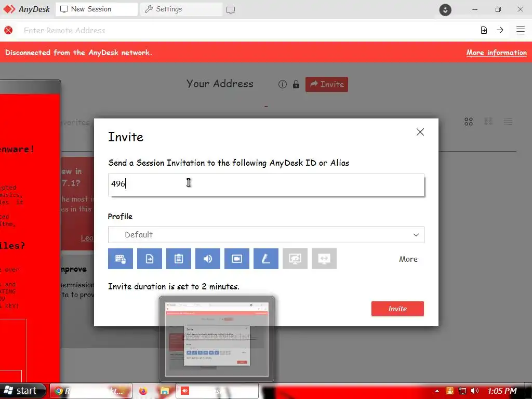Add a new tab with the monitor-plus icon
The width and height of the screenshot is (532, 399).
231,10
